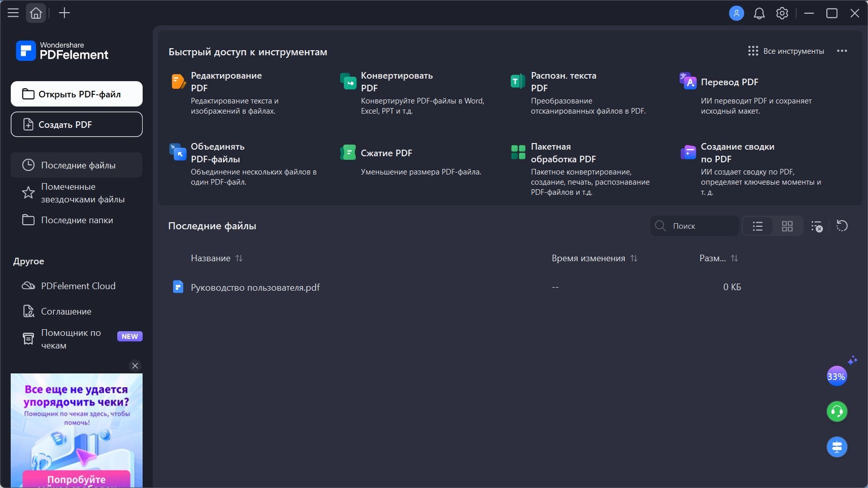Switch to list view layout
868x488 pixels.
coord(757,226)
